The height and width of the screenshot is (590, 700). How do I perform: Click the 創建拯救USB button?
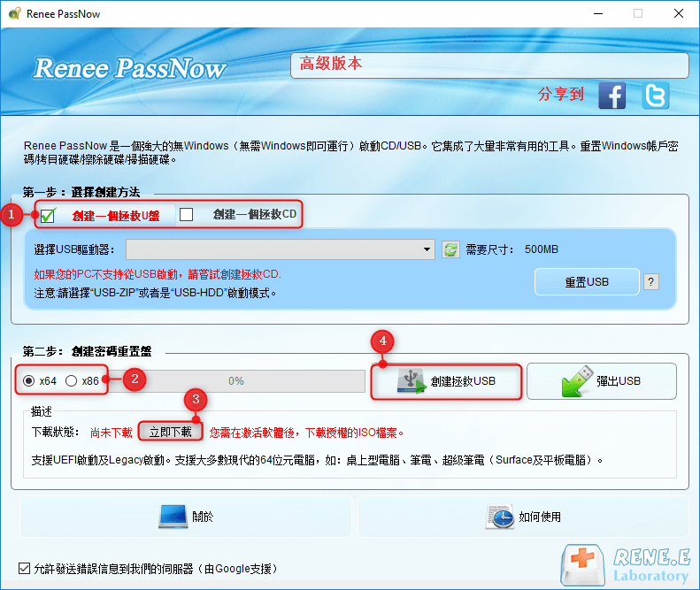click(x=446, y=381)
